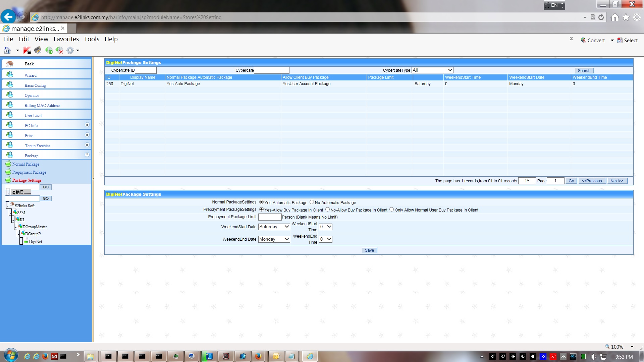Viewport: 644px width, 362px height.
Task: Click the refresh page icon
Action: [x=601, y=17]
